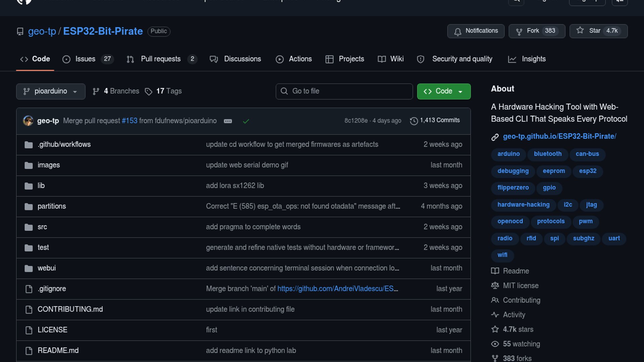Select the flipperzero topic tag
Screen dimensions: 644x362
point(513,188)
